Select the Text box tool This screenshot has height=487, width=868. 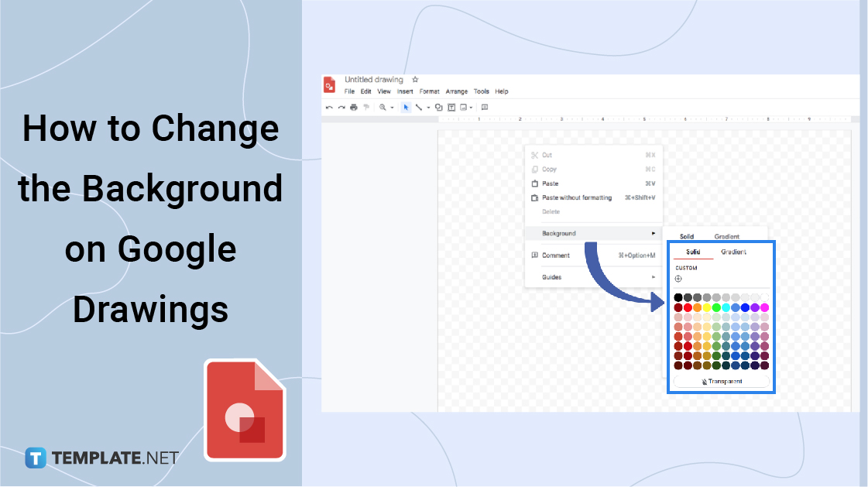coord(451,108)
